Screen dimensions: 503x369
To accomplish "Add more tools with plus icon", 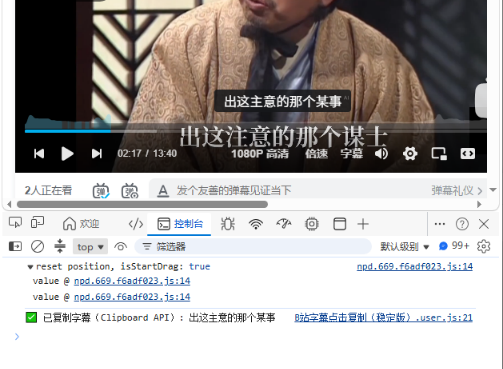I will (x=363, y=224).
